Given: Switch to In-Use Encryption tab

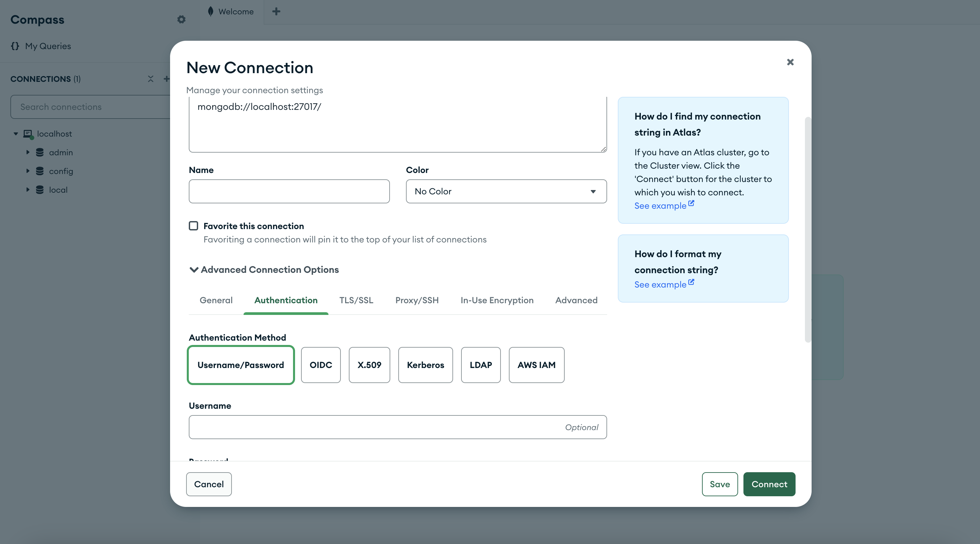Looking at the screenshot, I should click(497, 300).
